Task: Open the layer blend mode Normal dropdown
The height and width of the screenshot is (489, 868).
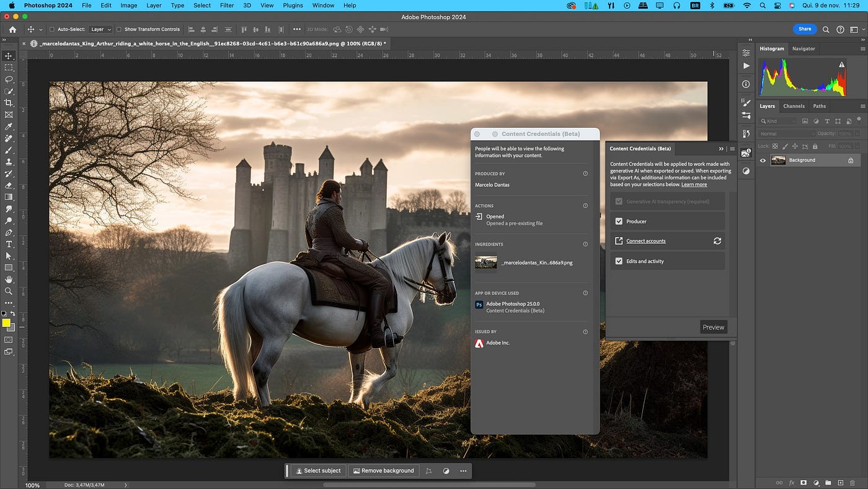Action: pyautogui.click(x=787, y=133)
